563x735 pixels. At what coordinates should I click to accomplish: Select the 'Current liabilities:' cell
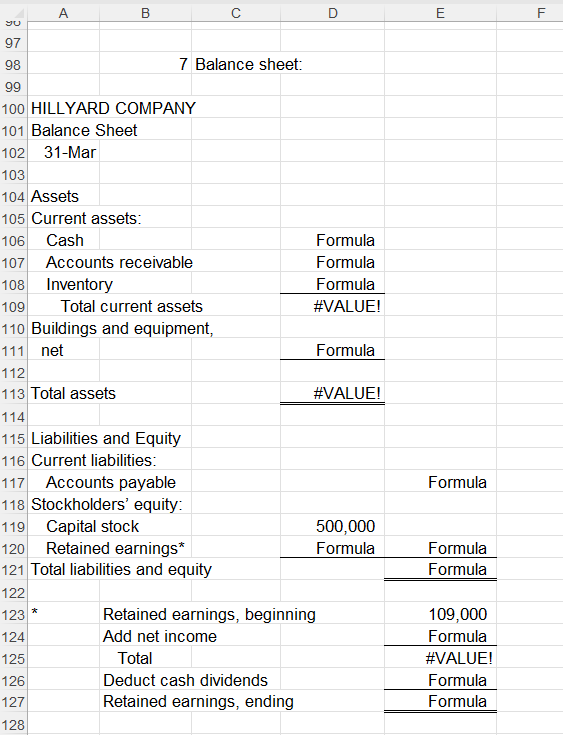[94, 460]
